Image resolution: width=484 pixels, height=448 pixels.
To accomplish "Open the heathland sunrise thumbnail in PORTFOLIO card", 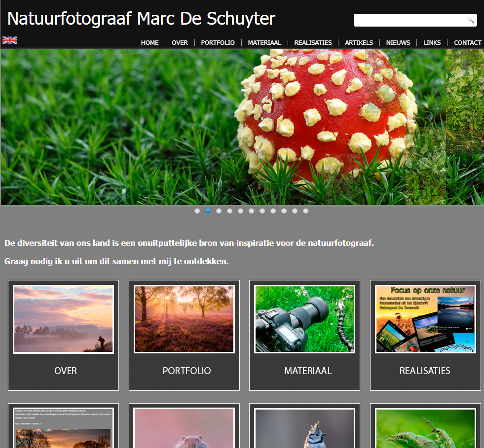I will click(x=185, y=319).
